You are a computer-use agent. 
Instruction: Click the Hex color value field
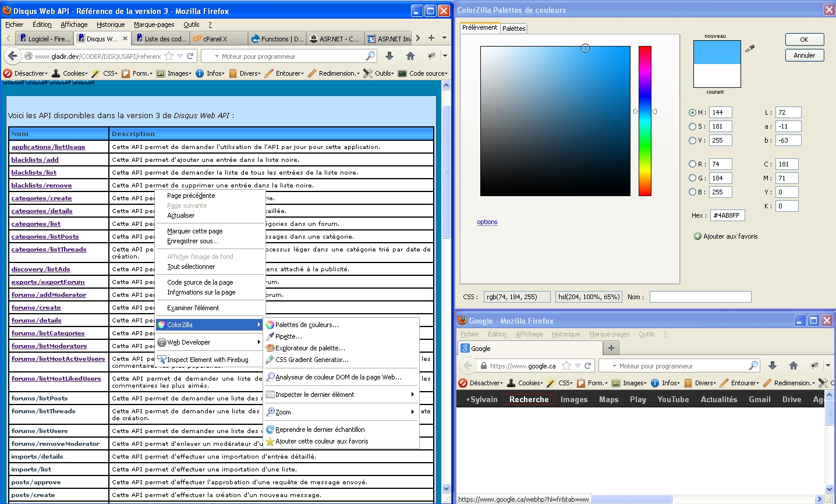727,215
